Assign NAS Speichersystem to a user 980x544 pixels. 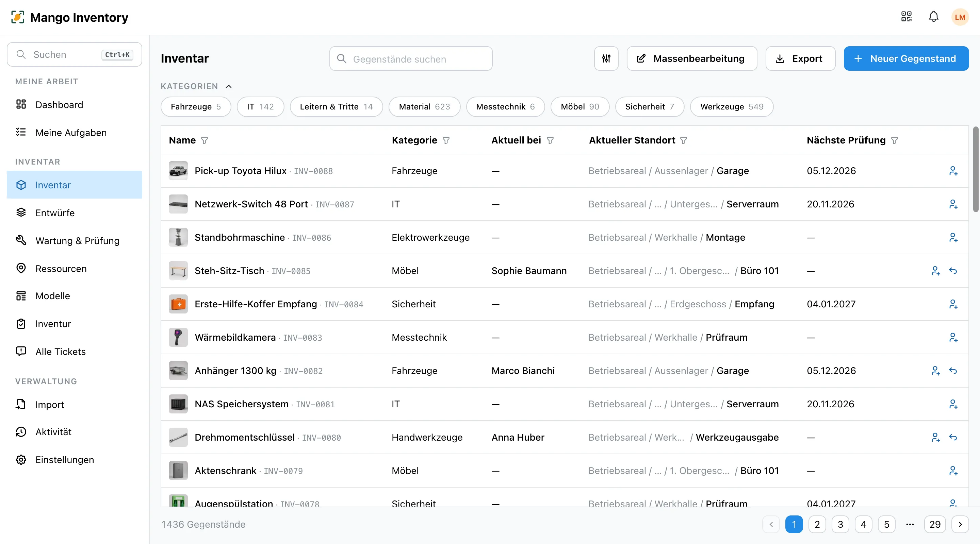(x=953, y=404)
